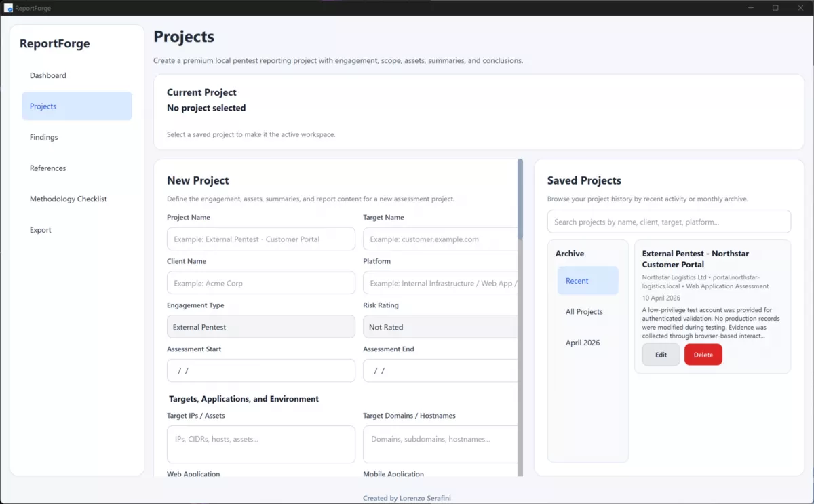Open the References page
Viewport: 814px width, 504px height.
tap(47, 168)
